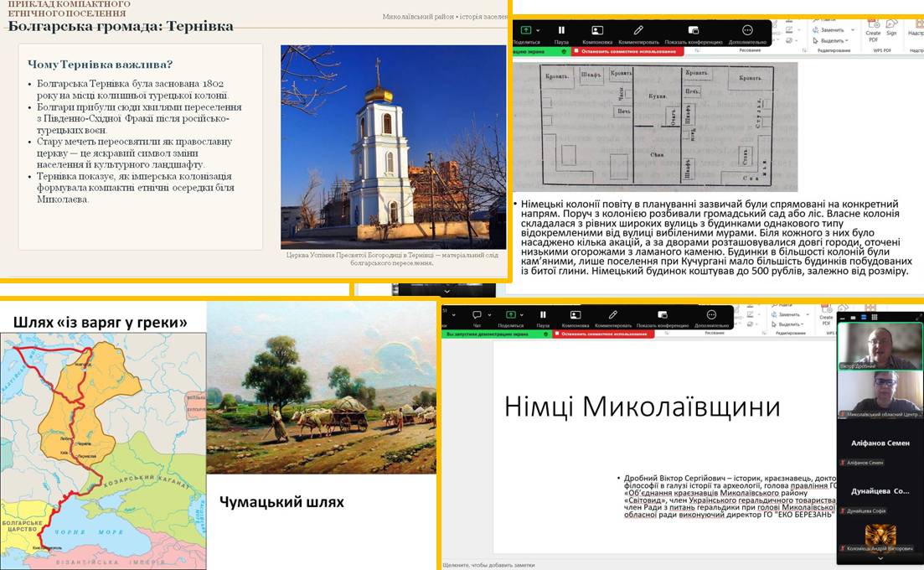Click the Sign icon in the WPS ribbon
Viewport: 924px width, 570px height.
pos(891,30)
